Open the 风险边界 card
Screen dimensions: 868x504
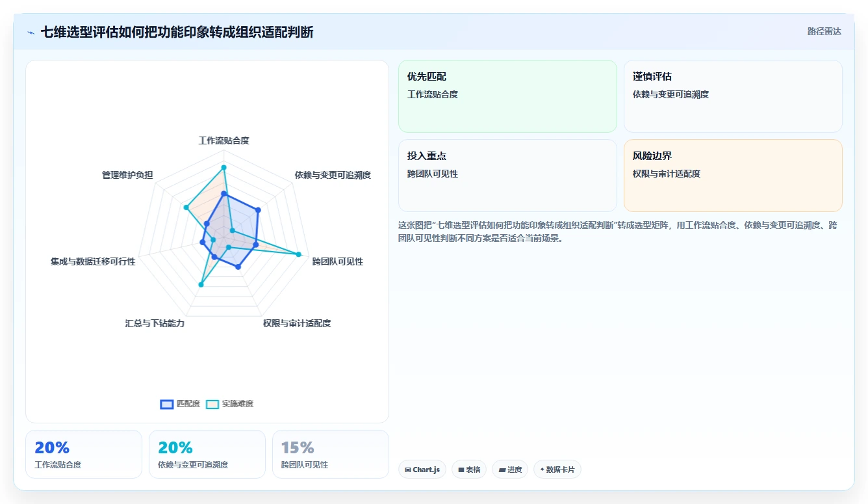click(733, 176)
